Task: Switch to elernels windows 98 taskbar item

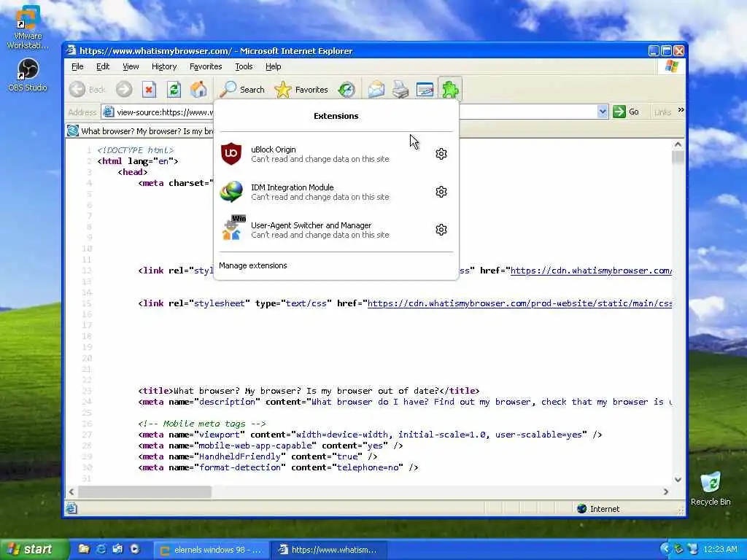Action: coord(210,550)
